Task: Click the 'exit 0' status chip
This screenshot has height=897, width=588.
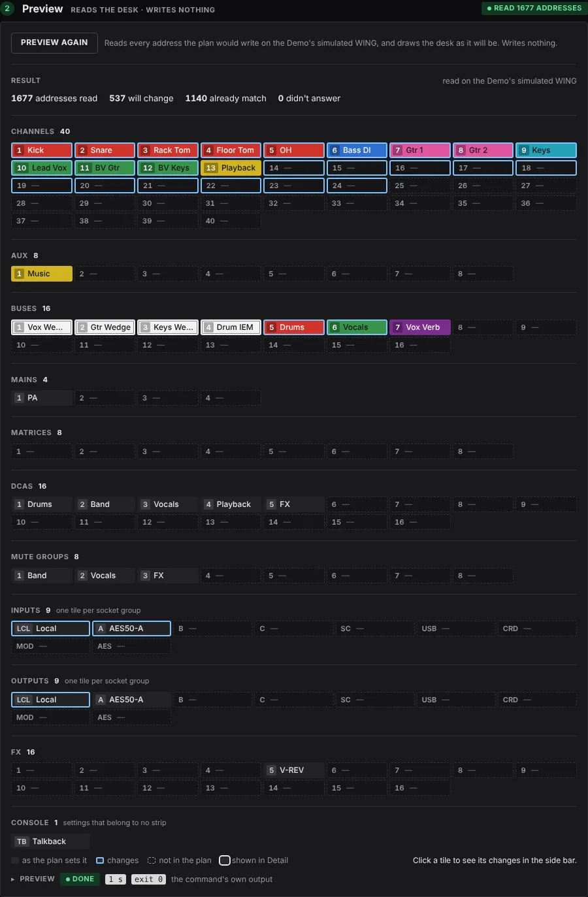Action: [x=148, y=879]
